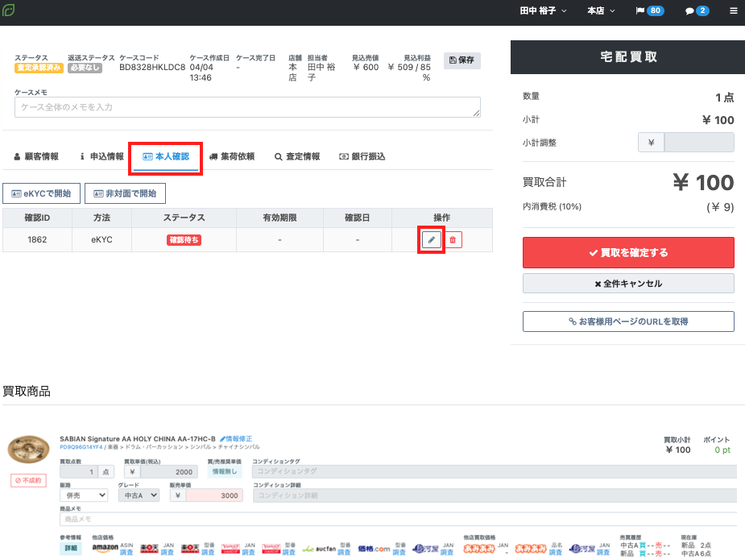The width and height of the screenshot is (745, 560).
Task: Click the 確認待ち status badge
Action: tap(184, 240)
